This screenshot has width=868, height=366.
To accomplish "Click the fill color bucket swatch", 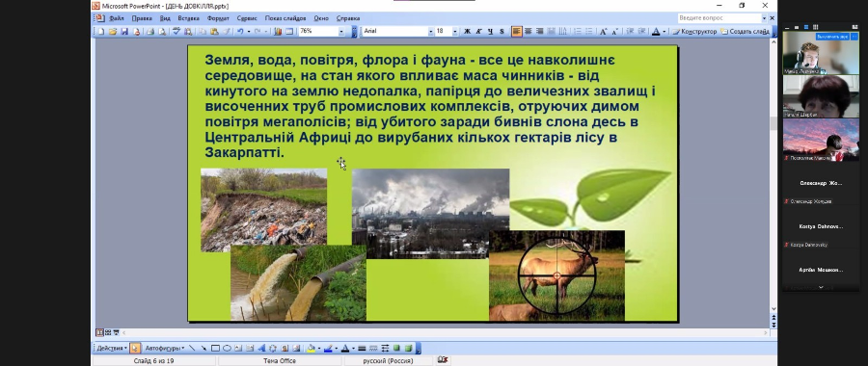I will (312, 349).
